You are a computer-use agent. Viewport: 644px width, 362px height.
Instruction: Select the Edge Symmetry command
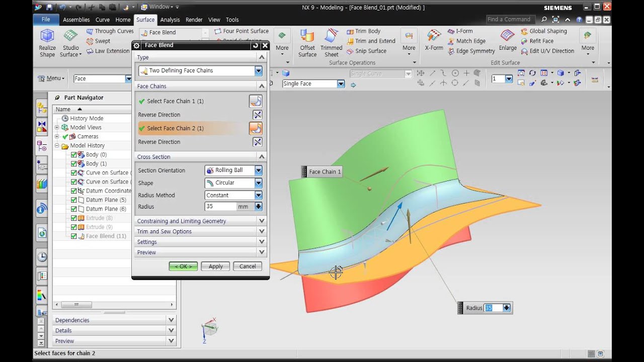pos(471,51)
